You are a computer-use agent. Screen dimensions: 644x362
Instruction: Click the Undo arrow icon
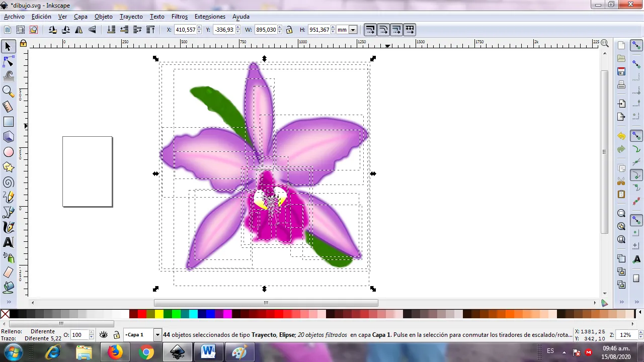621,136
